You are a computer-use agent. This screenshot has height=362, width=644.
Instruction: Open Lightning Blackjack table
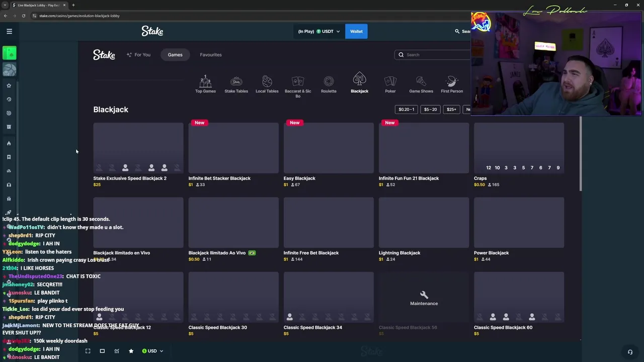[424, 222]
